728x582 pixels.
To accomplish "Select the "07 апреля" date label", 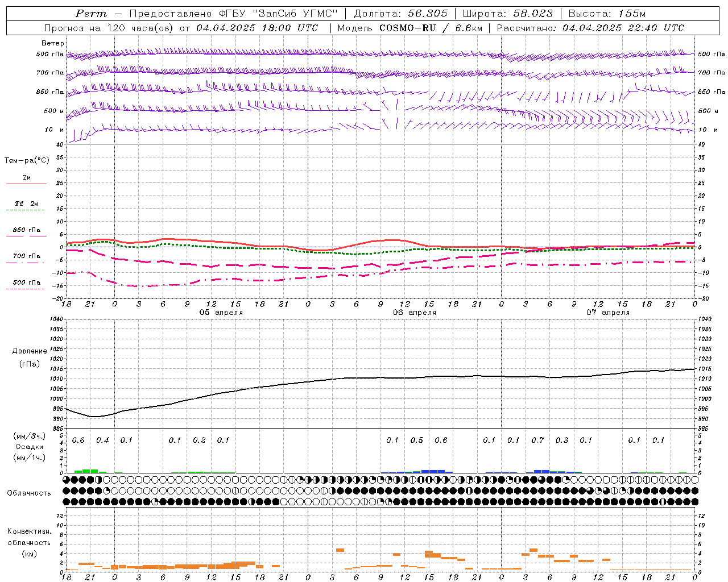I will (x=608, y=313).
